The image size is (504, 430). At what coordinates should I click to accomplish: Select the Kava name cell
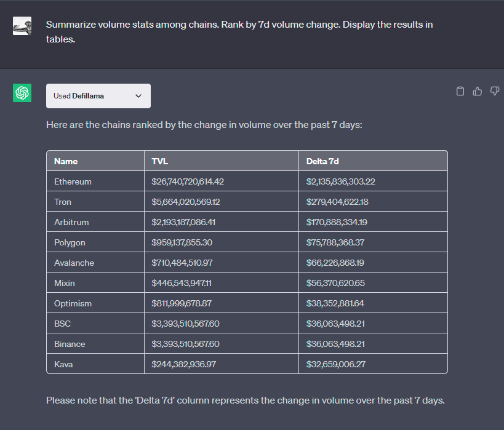coord(95,364)
